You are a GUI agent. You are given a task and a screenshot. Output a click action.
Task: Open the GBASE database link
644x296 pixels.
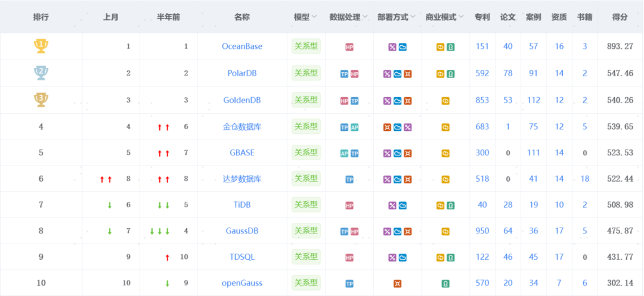242,152
